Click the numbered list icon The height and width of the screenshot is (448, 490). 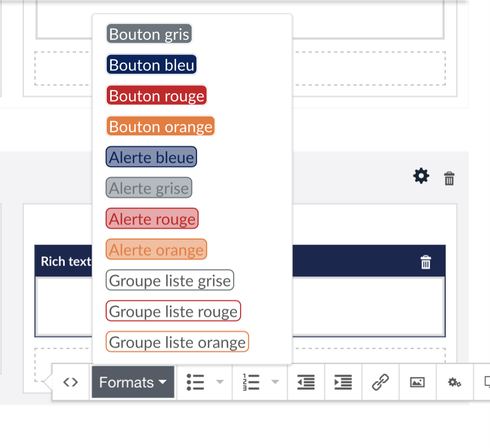click(251, 382)
